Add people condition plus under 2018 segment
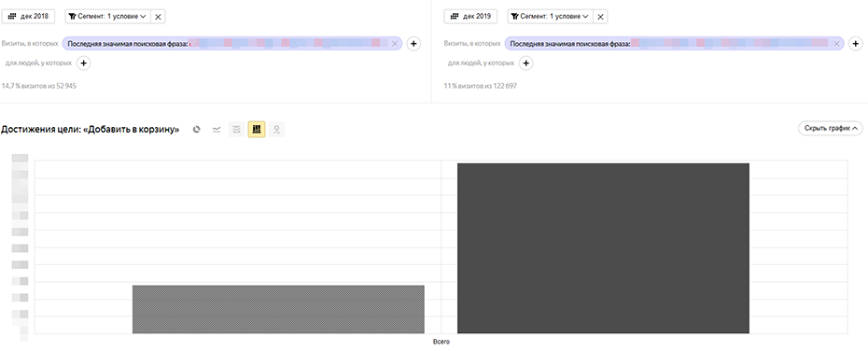Image resolution: width=868 pixels, height=351 pixels. point(84,63)
